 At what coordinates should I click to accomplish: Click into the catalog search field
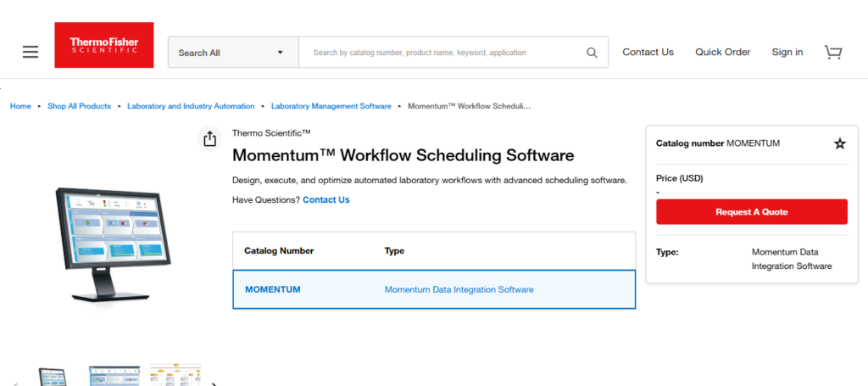442,53
